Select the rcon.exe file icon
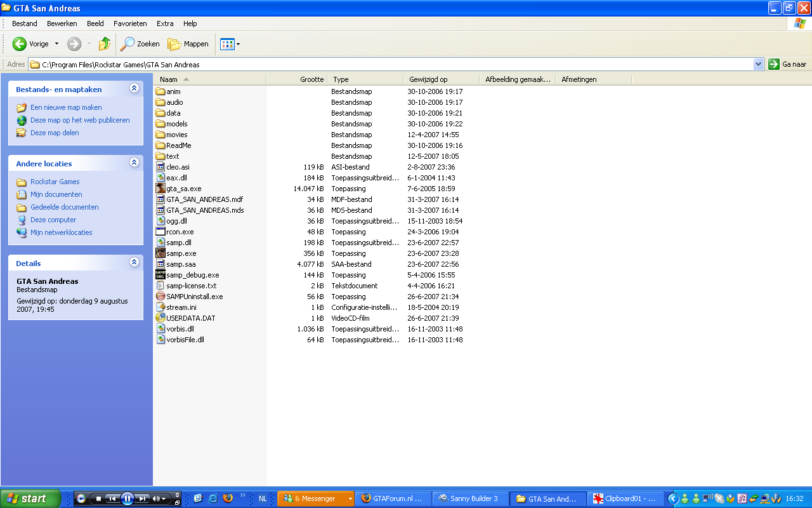812x508 pixels. pos(160,232)
